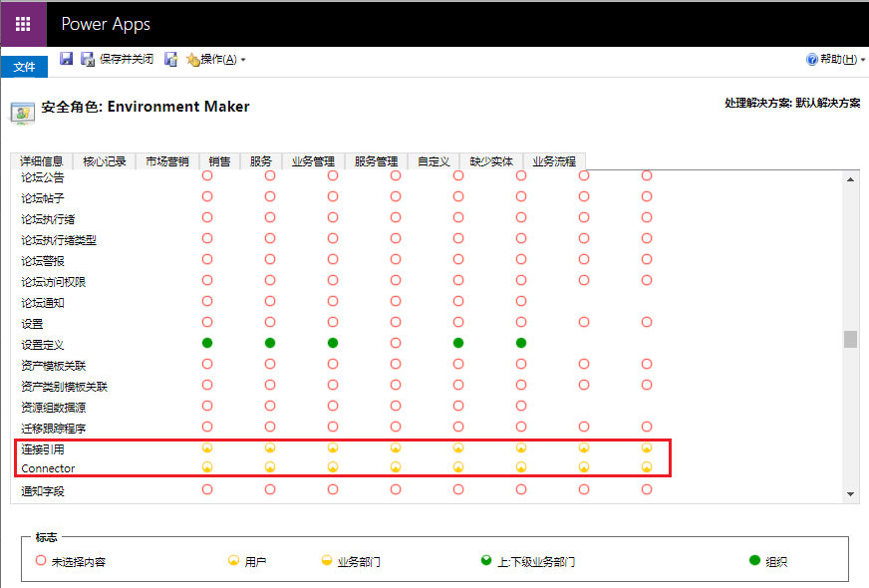
Task: Click the 论坛执行绪 row label
Action: click(x=48, y=219)
